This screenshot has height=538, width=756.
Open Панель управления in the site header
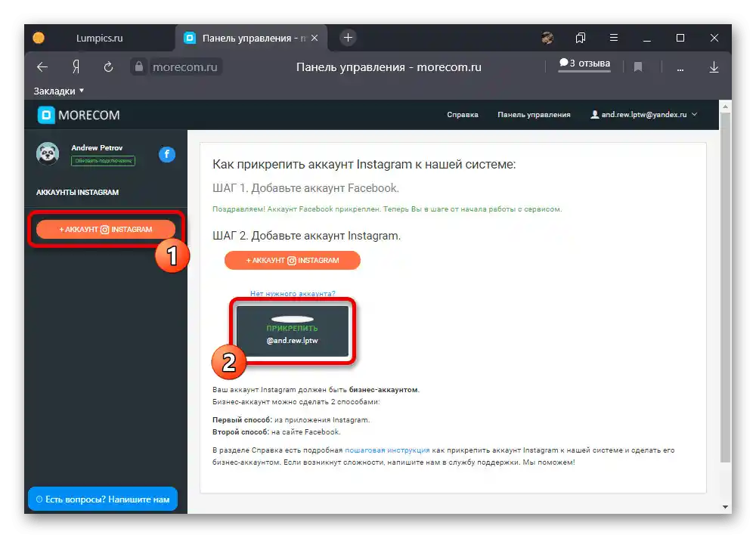coord(534,115)
